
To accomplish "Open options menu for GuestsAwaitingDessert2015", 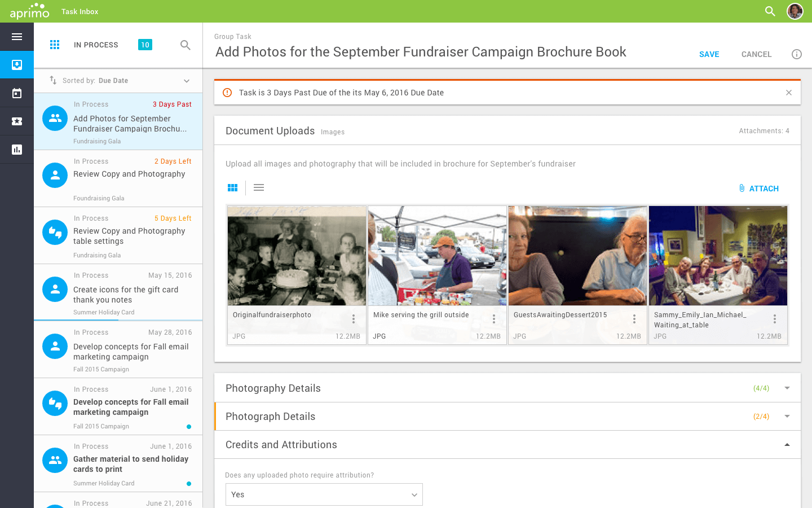I will click(634, 319).
